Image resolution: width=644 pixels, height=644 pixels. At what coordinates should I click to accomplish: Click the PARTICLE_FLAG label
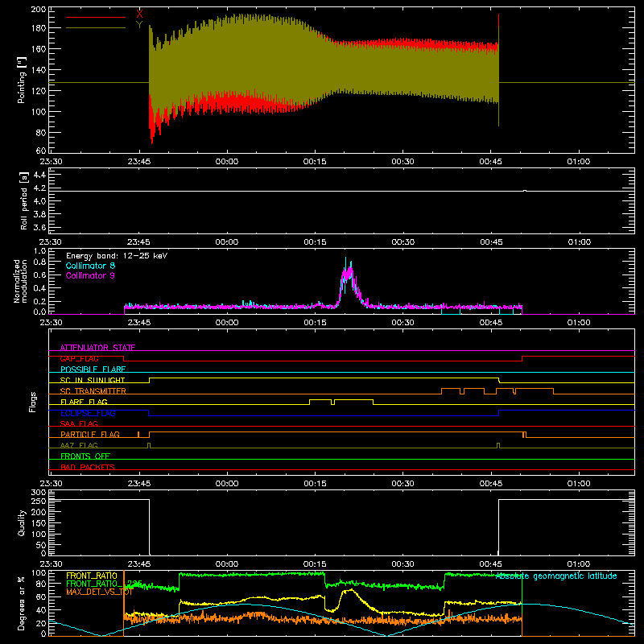point(90,435)
